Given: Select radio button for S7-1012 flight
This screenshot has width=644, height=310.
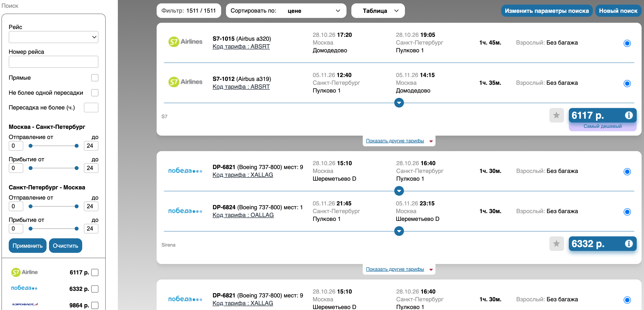Looking at the screenshot, I should (x=627, y=83).
